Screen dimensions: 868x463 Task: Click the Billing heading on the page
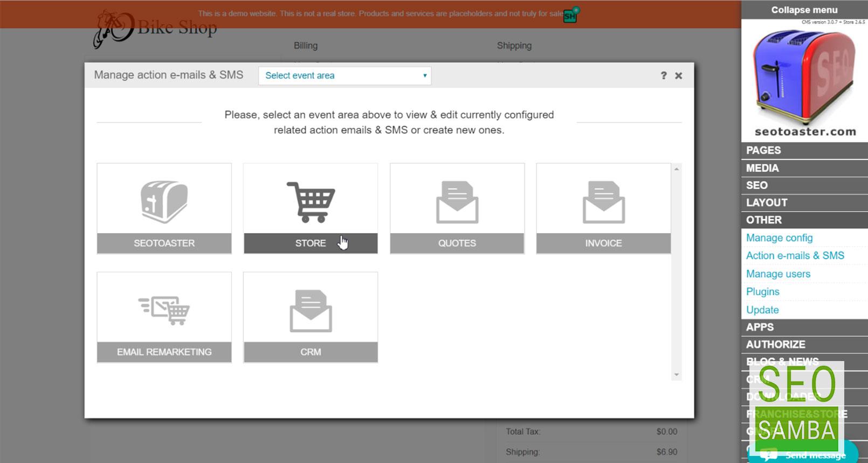[306, 46]
